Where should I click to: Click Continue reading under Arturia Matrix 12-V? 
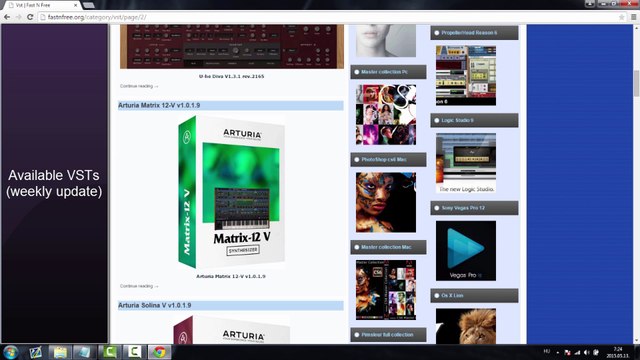pyautogui.click(x=139, y=286)
